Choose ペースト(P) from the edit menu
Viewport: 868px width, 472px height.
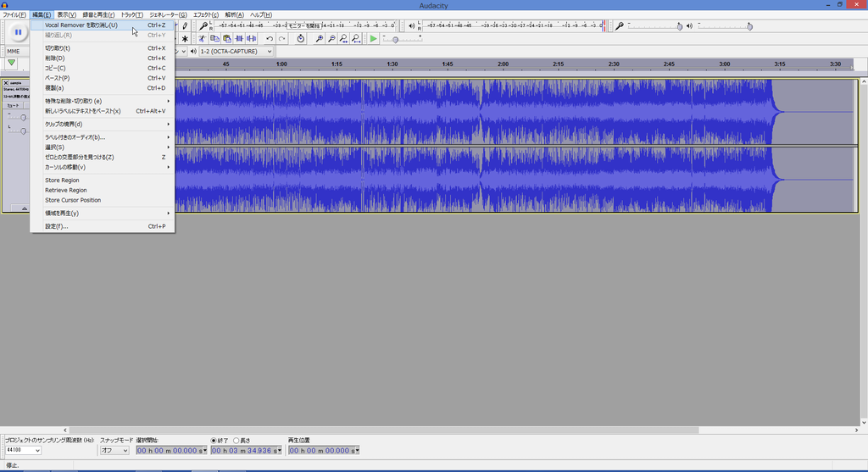pyautogui.click(x=103, y=78)
